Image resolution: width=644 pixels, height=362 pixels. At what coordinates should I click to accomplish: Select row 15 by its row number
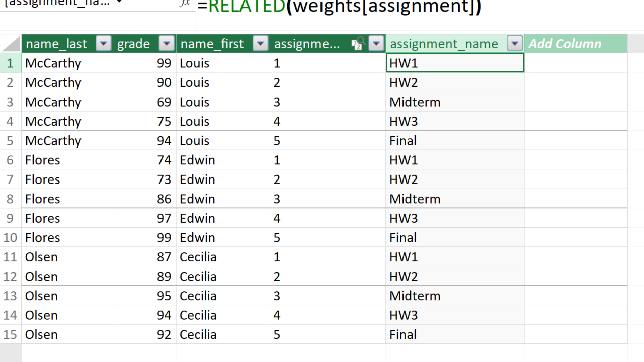coord(10,334)
